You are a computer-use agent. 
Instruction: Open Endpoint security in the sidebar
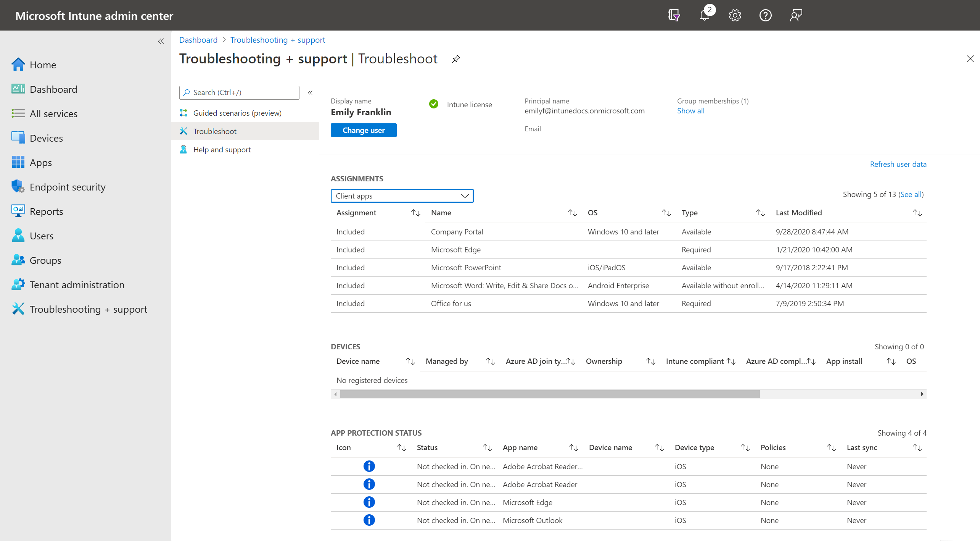[68, 187]
